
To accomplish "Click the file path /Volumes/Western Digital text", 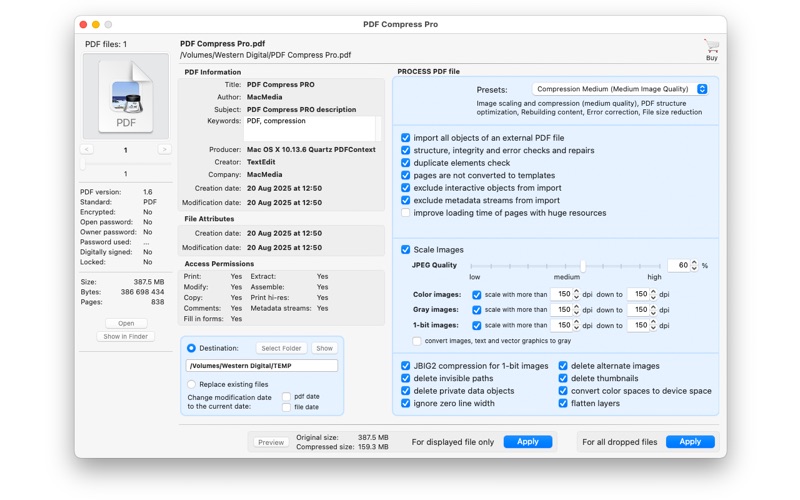I will [265, 55].
